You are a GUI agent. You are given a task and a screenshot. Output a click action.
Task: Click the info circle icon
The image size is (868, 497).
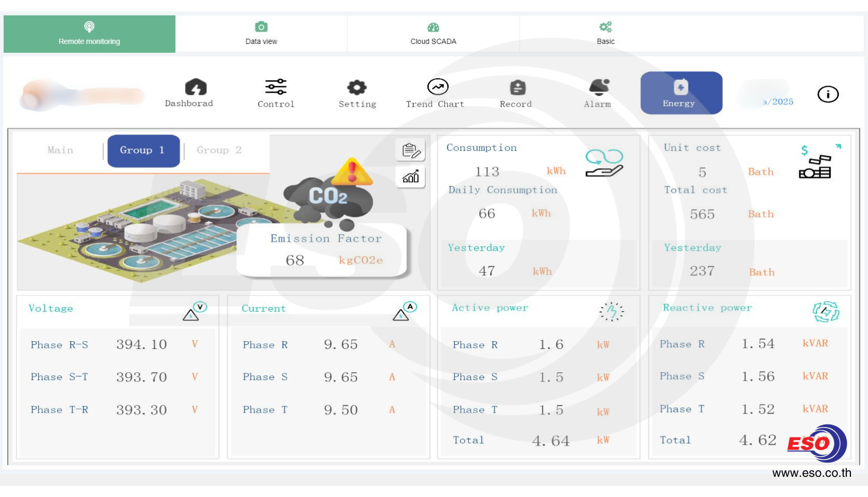(x=828, y=94)
